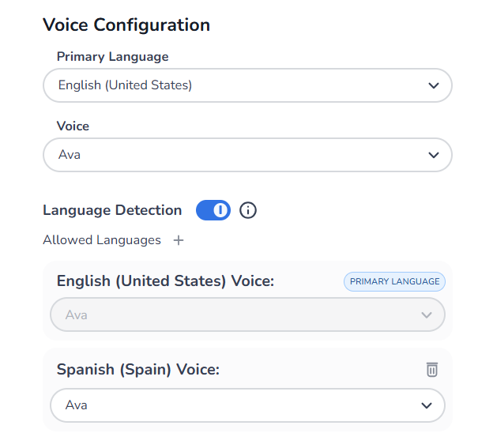
Task: Add an allowed language with the plus icon
Action: [179, 240]
